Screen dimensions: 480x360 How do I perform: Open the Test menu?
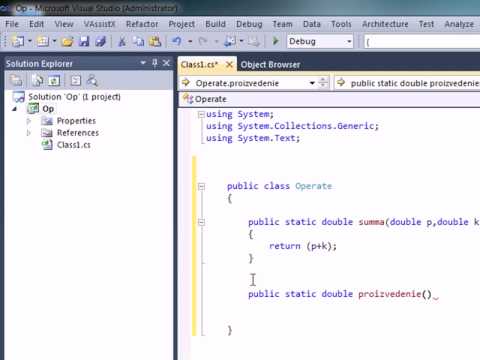tap(426, 24)
